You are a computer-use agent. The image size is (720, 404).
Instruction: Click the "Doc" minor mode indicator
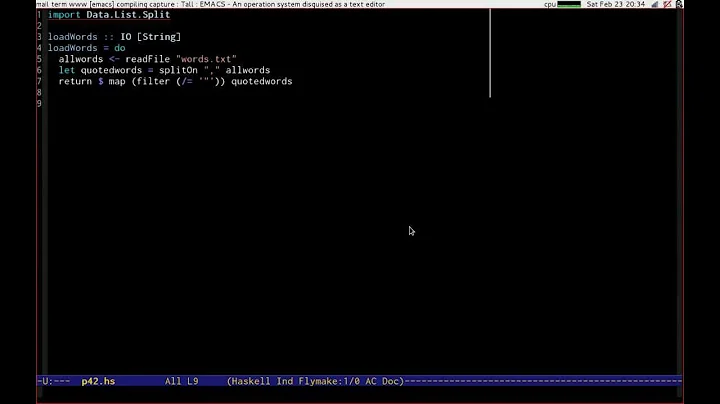pyautogui.click(x=390, y=381)
